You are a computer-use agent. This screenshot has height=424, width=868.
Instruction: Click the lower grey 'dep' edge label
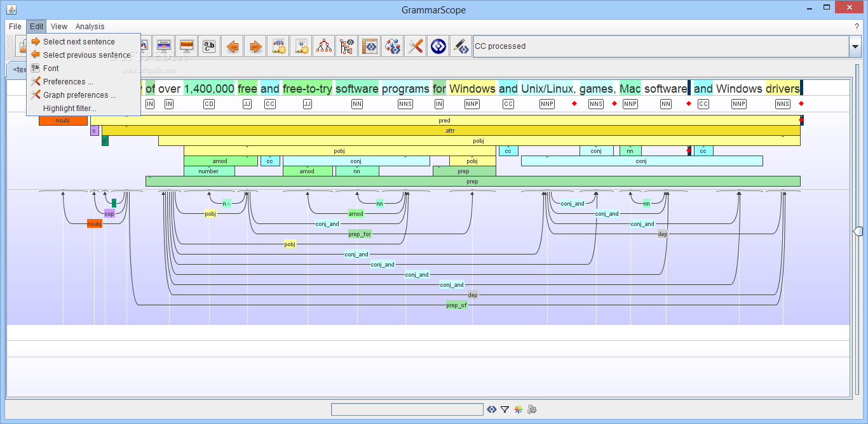point(473,295)
